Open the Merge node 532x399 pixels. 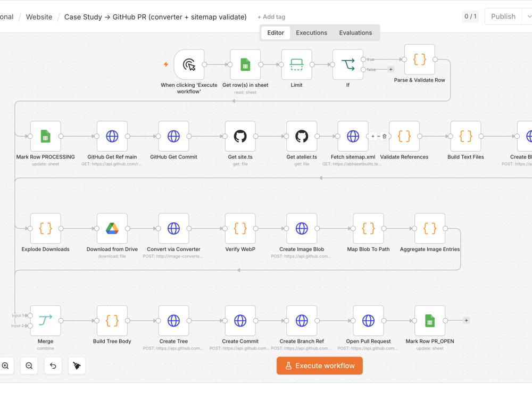coord(45,321)
